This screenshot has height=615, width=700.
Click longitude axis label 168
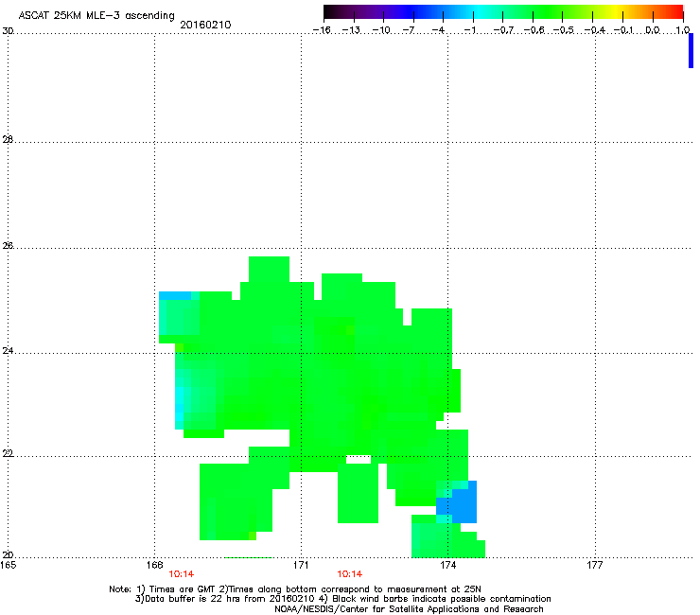(154, 565)
